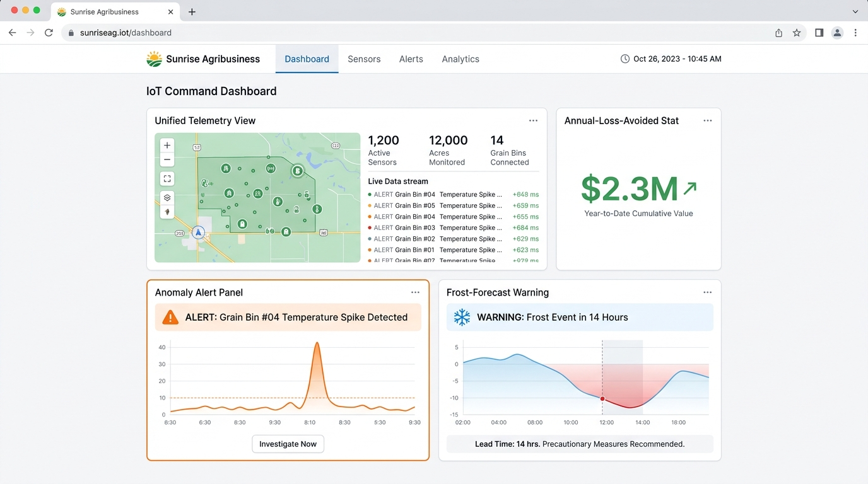Click the padlock site info icon

tap(71, 33)
